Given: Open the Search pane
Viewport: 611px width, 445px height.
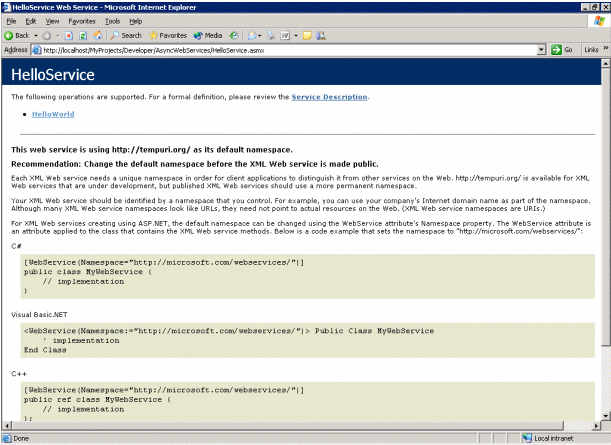Looking at the screenshot, I should (x=126, y=35).
